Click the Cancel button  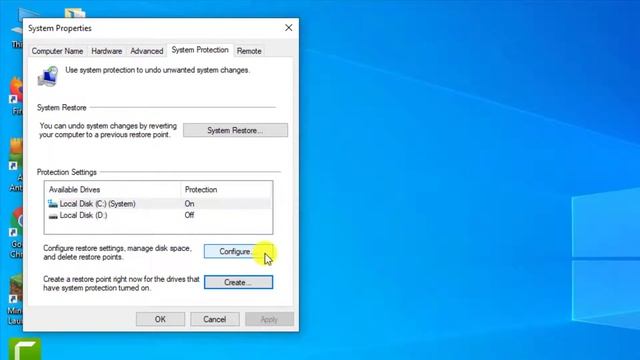[215, 319]
